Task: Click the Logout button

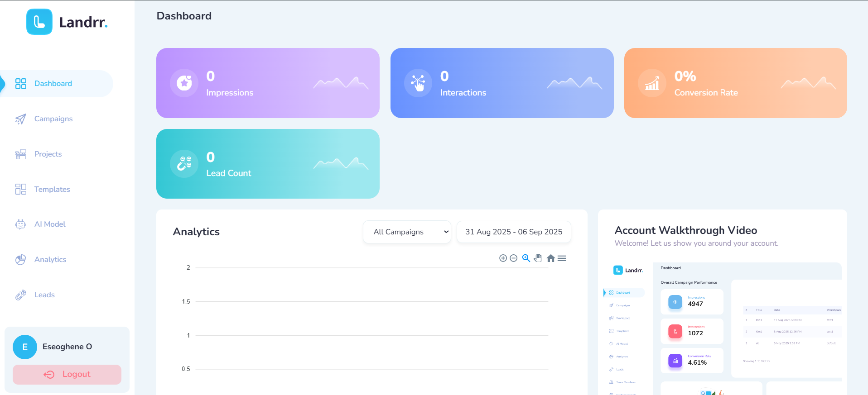Action: tap(67, 375)
